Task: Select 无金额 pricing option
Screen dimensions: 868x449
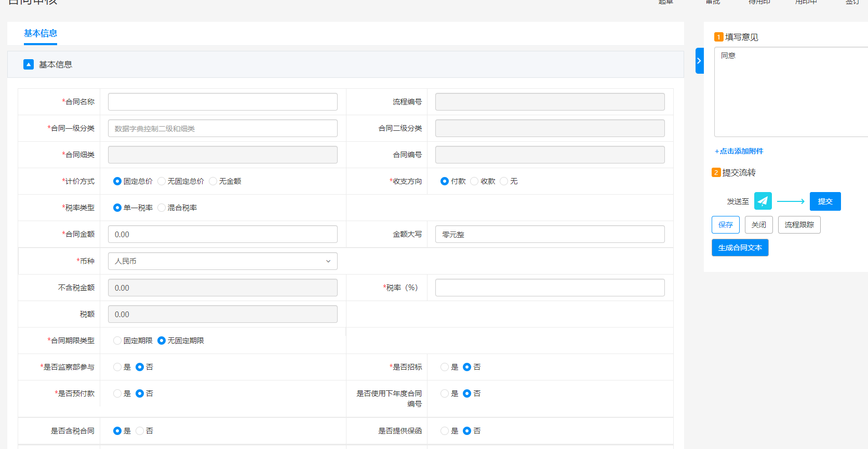Action: [213, 181]
